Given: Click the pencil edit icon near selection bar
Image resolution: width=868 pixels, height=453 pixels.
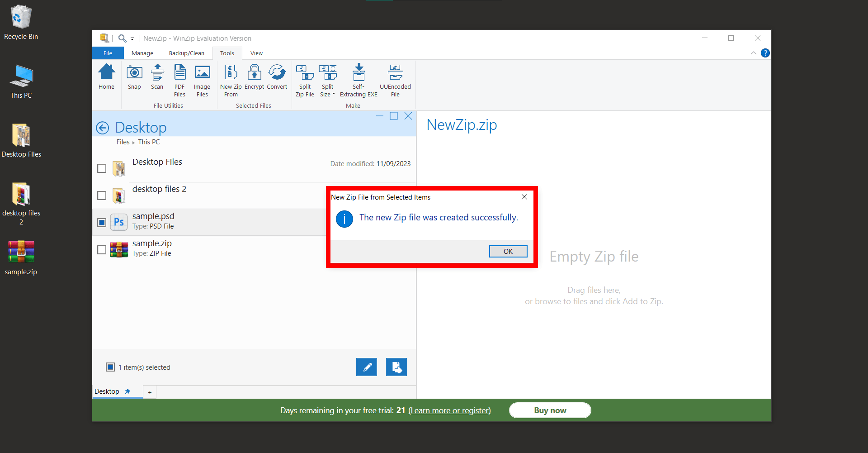Looking at the screenshot, I should coord(367,367).
